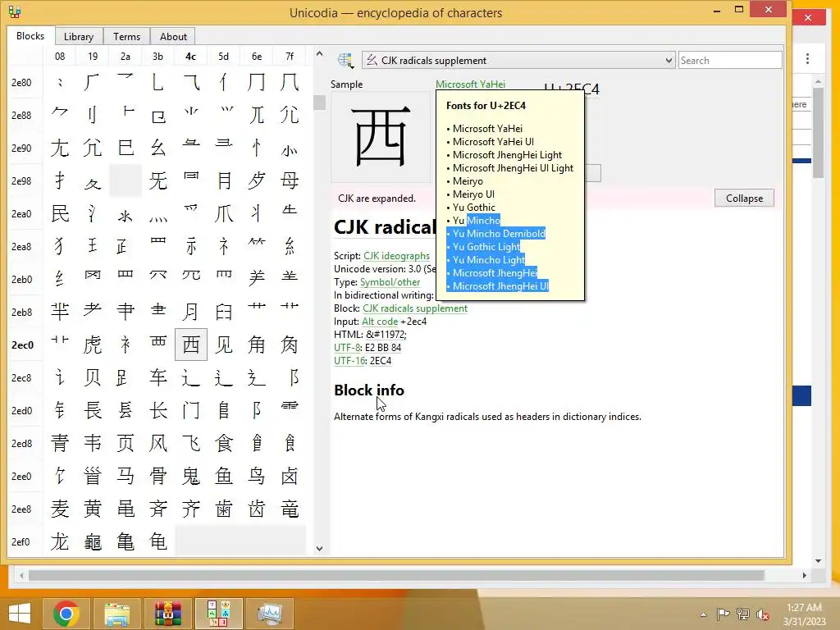The width and height of the screenshot is (840, 630).
Task: Click the large 西 sample glyph
Action: tap(381, 137)
